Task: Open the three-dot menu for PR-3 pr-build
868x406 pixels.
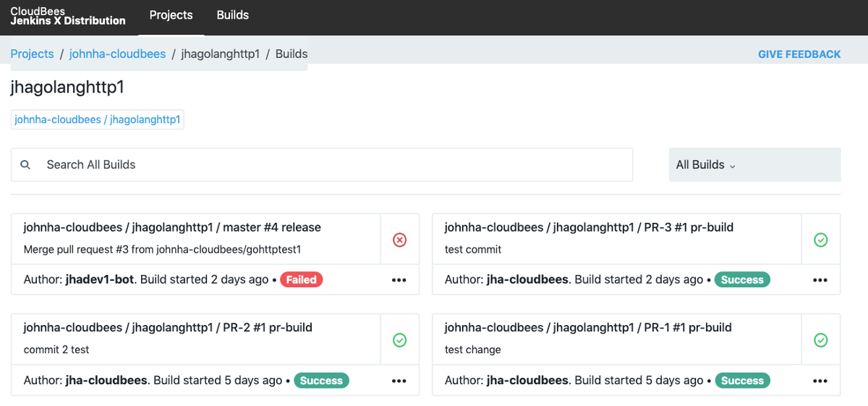Action: [820, 280]
